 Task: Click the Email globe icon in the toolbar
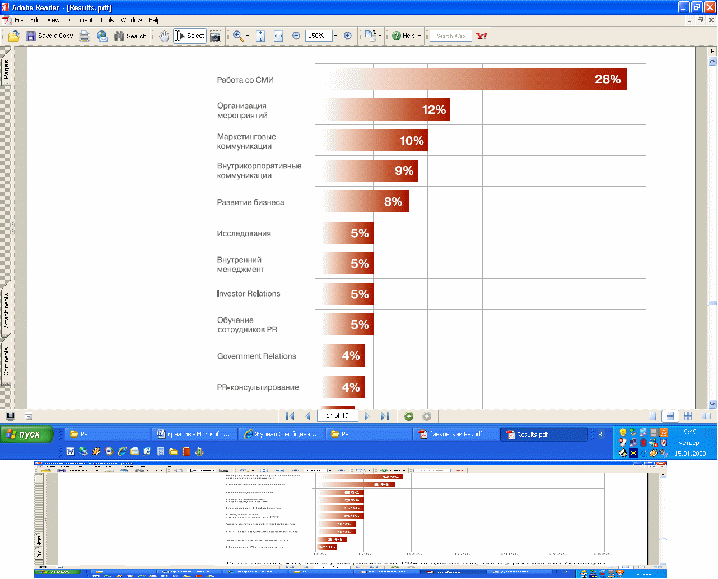pyautogui.click(x=102, y=36)
